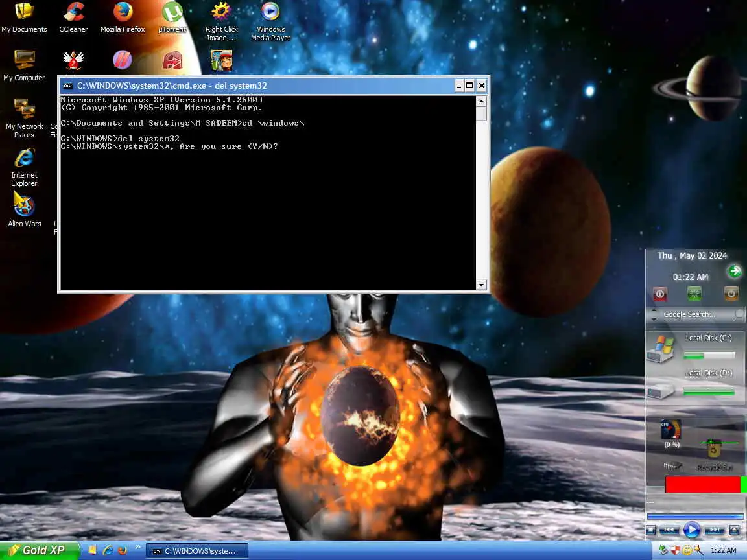This screenshot has height=560, width=747.
Task: Click the green middle button in sidebar widget
Action: [x=694, y=294]
